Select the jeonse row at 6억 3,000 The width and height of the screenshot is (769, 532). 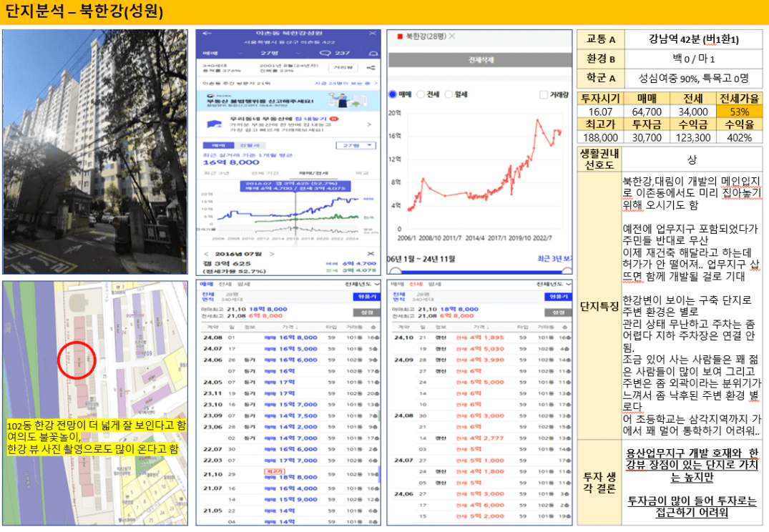pyautogui.click(x=481, y=415)
